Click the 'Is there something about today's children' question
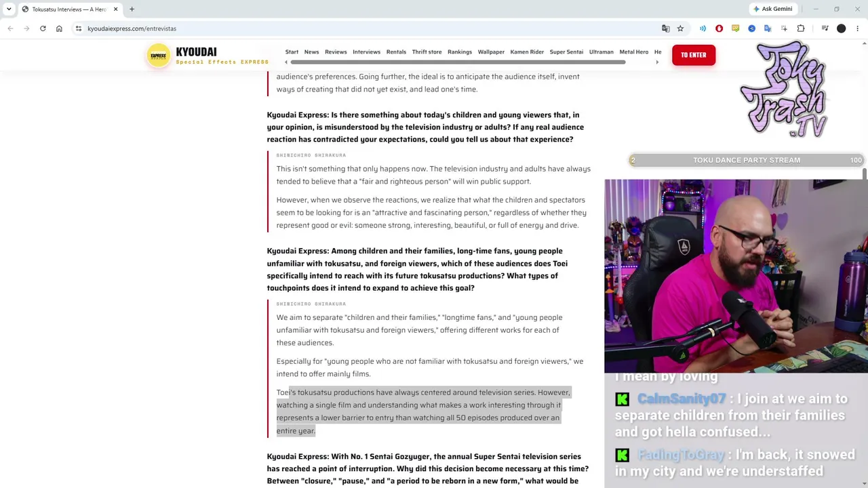 click(425, 127)
